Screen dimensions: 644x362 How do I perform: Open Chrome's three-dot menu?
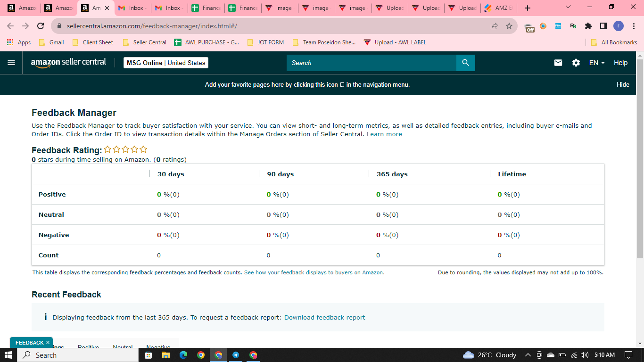pos(634,26)
